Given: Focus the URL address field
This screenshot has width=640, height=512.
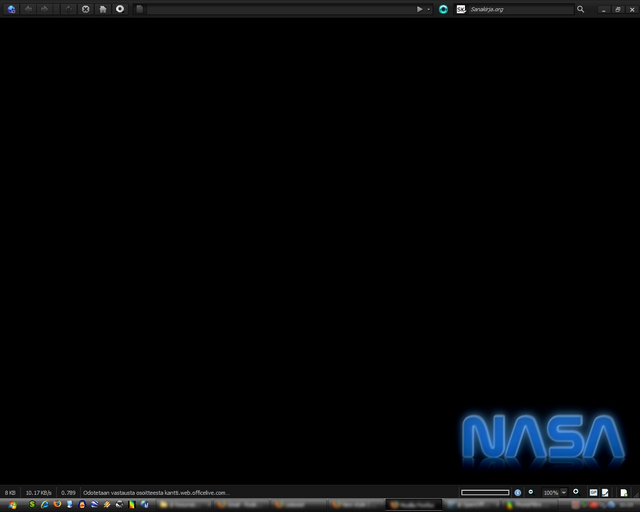Looking at the screenshot, I should 280,9.
